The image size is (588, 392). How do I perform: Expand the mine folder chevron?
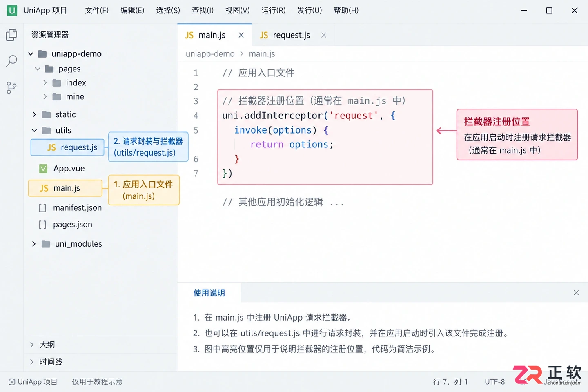pos(45,97)
